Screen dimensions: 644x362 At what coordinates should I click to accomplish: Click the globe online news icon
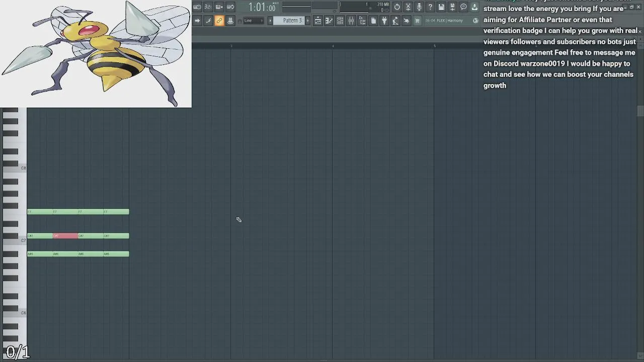click(x=475, y=21)
